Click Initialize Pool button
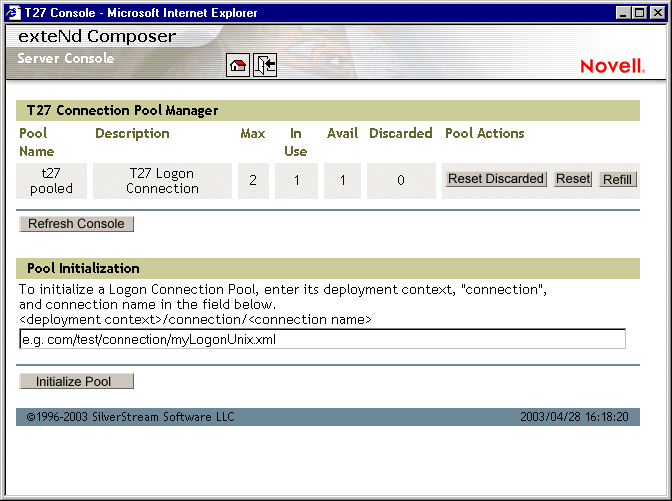 [x=76, y=381]
